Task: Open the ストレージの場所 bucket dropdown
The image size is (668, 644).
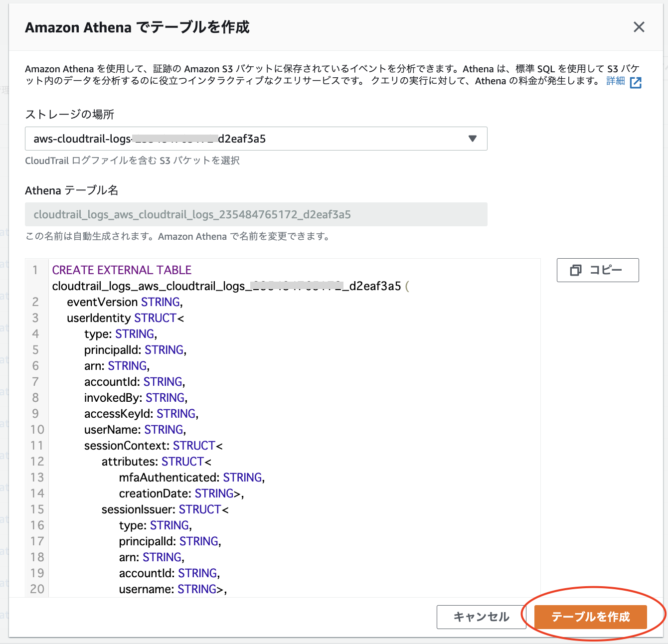Action: (256, 139)
